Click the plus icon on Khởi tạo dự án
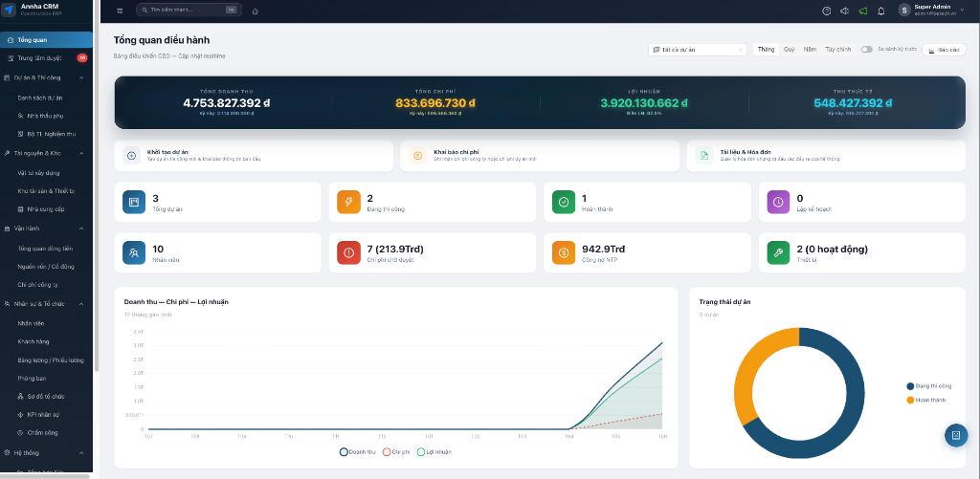The height and width of the screenshot is (479, 980). click(131, 156)
